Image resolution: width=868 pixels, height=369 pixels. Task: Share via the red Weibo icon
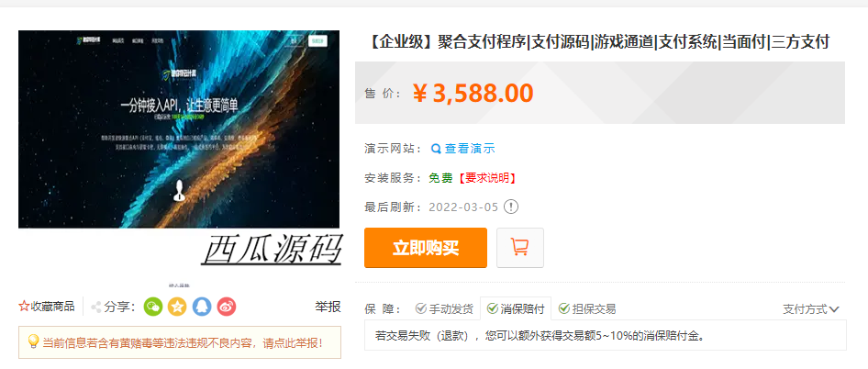click(227, 307)
